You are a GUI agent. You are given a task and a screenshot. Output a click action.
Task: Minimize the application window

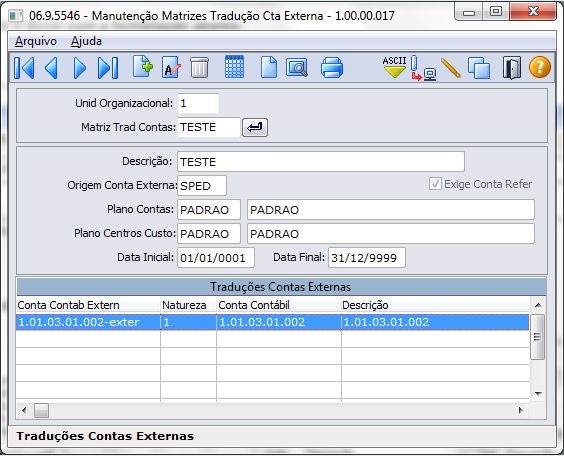click(x=468, y=12)
